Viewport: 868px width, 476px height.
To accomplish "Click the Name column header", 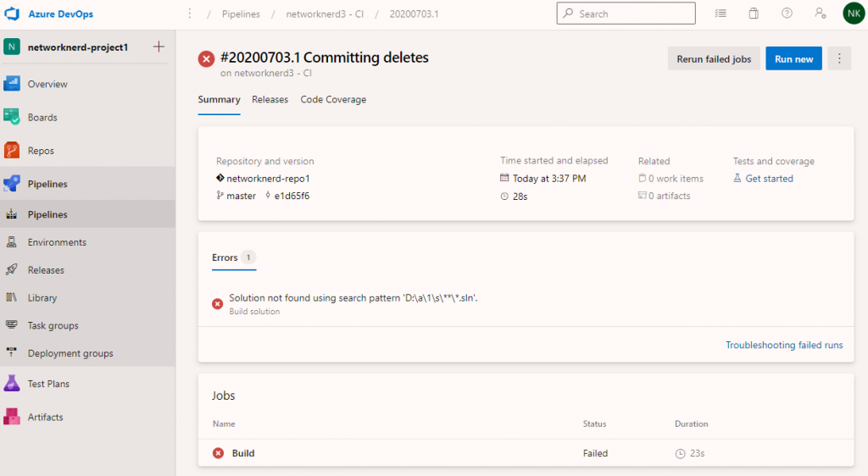I will click(224, 424).
